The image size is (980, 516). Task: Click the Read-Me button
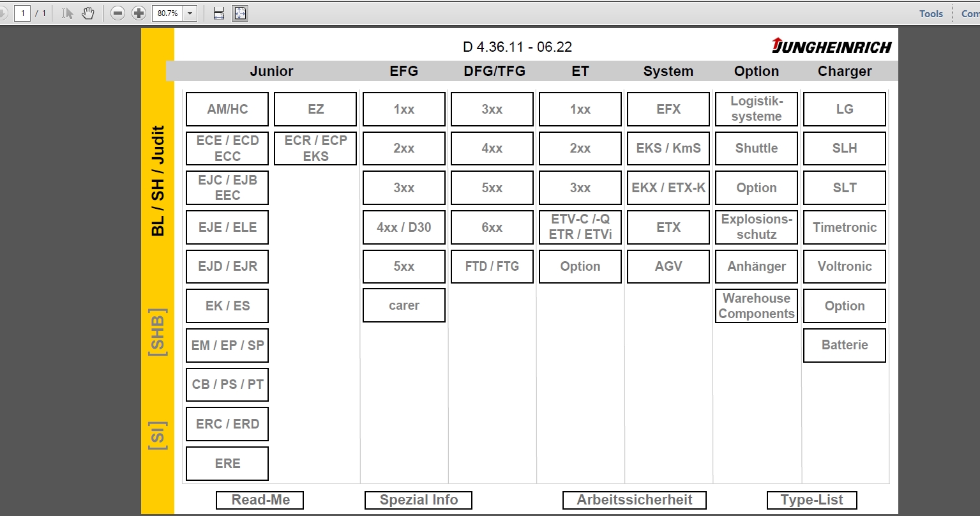pyautogui.click(x=260, y=500)
